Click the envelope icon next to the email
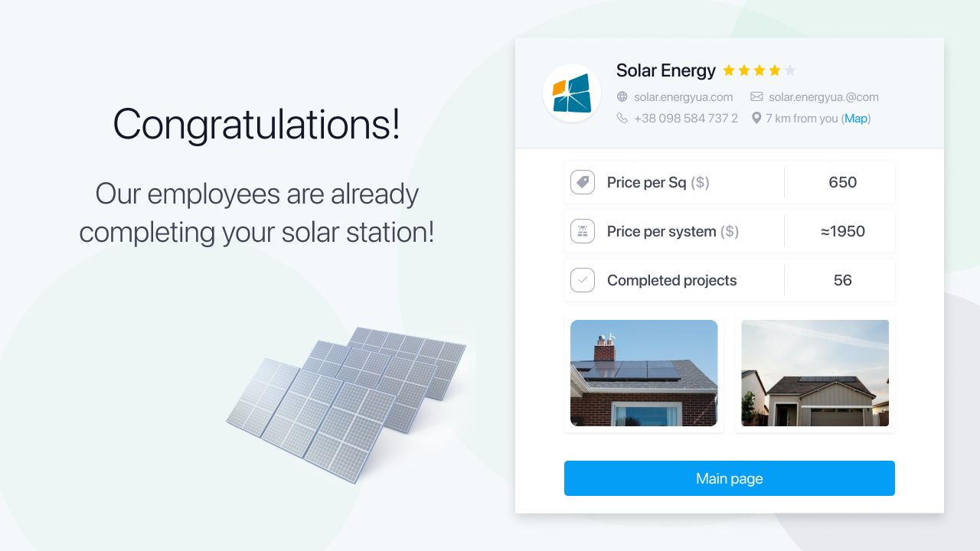 (756, 96)
